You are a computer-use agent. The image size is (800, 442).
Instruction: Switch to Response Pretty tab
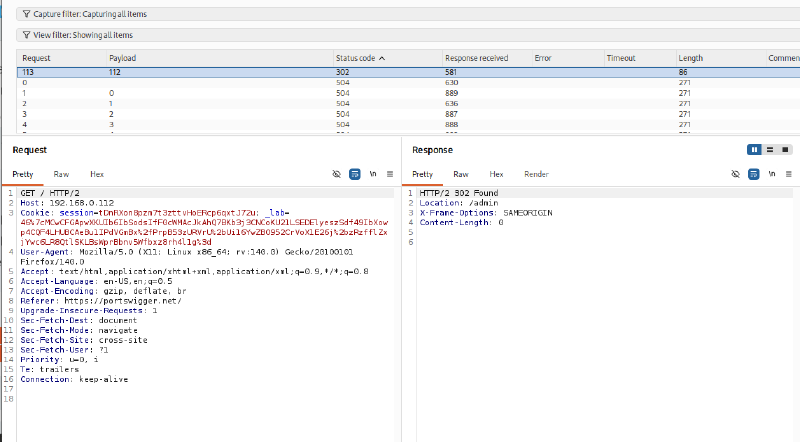(x=422, y=174)
